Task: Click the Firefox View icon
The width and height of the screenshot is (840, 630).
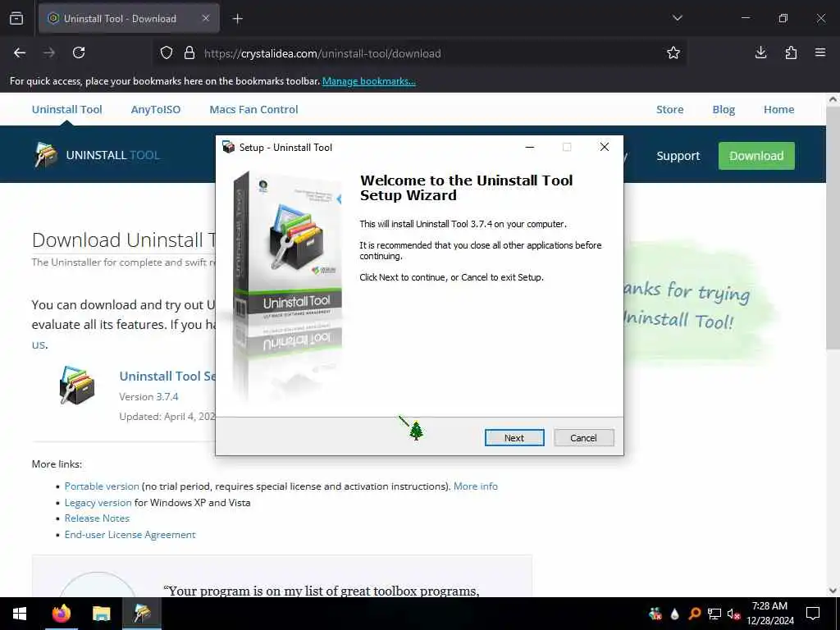Action: (16, 18)
